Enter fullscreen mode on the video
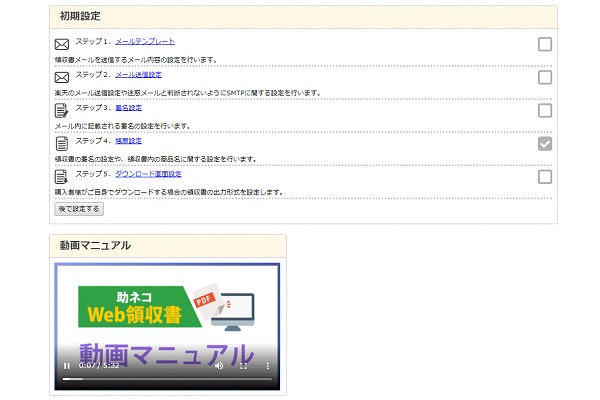This screenshot has width=600, height=400. click(x=243, y=366)
